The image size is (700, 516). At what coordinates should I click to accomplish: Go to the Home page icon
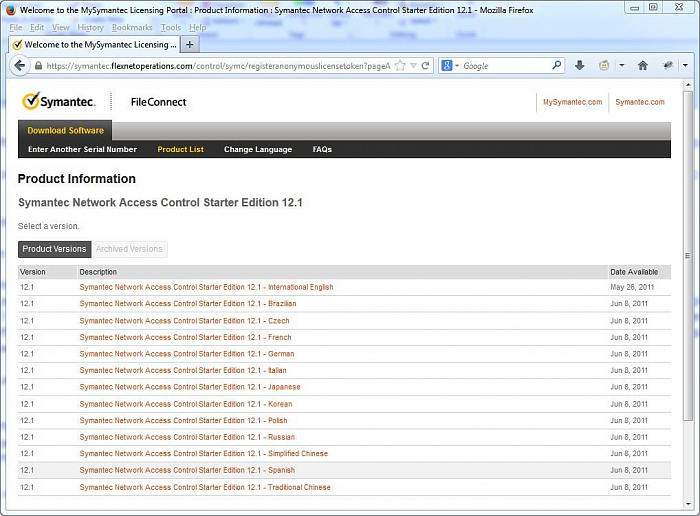tap(643, 66)
